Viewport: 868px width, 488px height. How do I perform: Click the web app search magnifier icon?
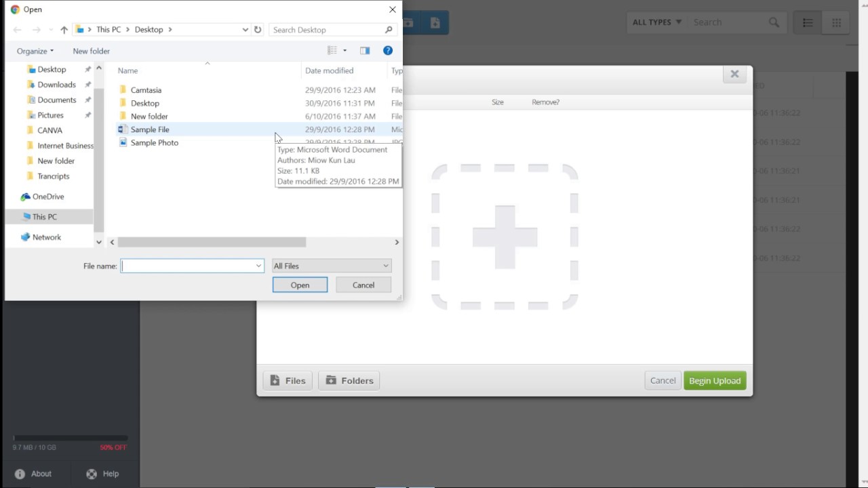[x=774, y=22]
